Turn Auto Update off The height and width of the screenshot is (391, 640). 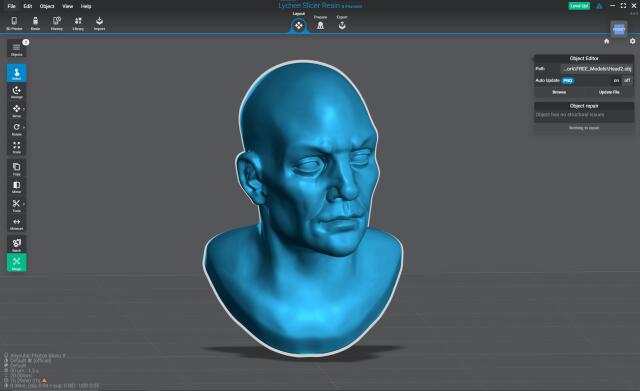pos(627,80)
